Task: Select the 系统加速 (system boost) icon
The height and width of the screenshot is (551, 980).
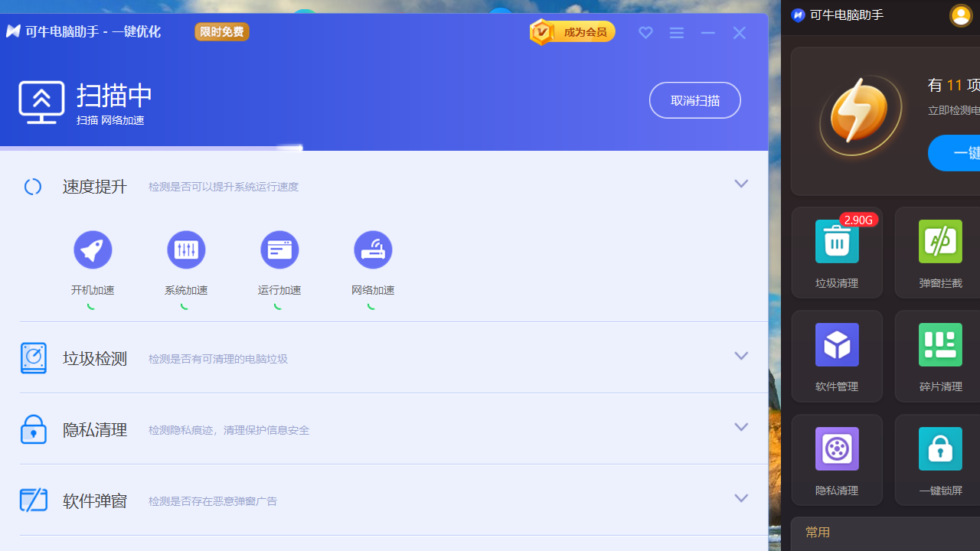Action: 186,249
